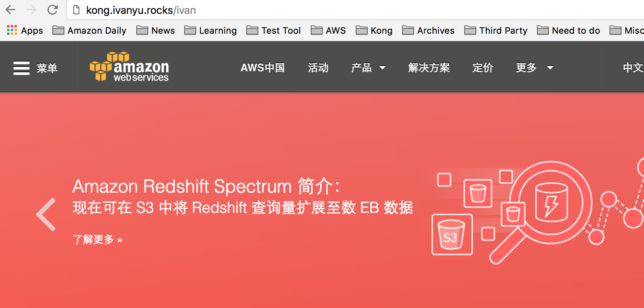
Task: Click the S3 bucket illustration
Action: (452, 235)
